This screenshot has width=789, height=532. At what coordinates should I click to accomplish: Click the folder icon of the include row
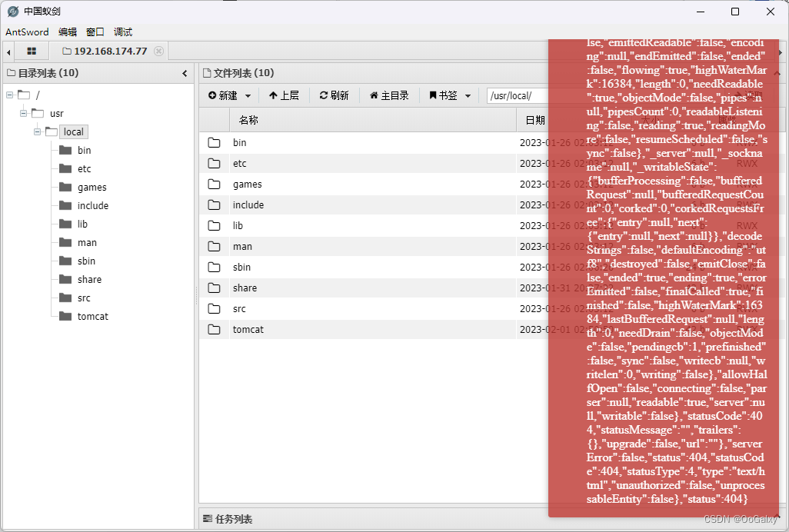pyautogui.click(x=214, y=205)
